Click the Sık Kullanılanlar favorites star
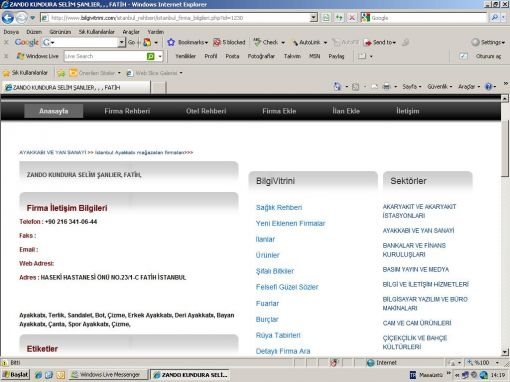Viewport: 510px width, 382px height. pos(6,73)
